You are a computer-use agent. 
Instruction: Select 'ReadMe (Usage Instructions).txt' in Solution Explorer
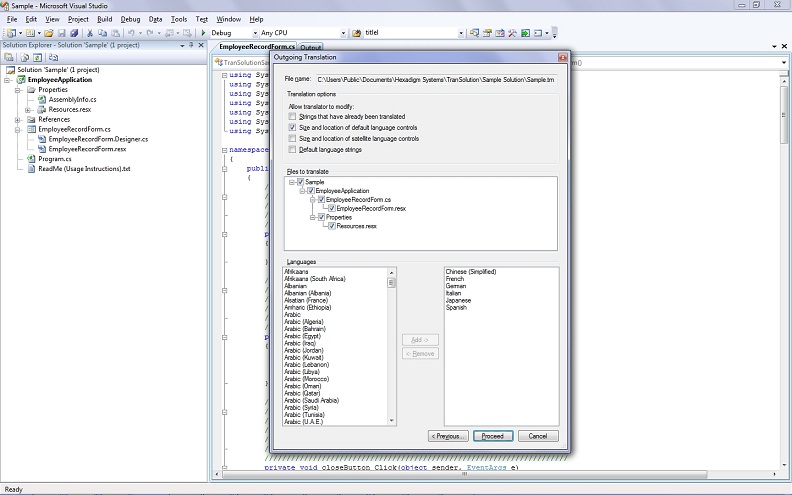[x=84, y=169]
